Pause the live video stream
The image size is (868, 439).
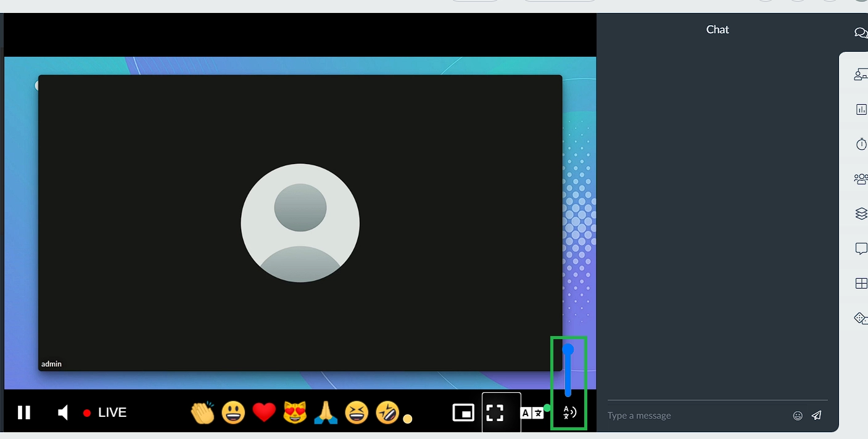point(24,412)
